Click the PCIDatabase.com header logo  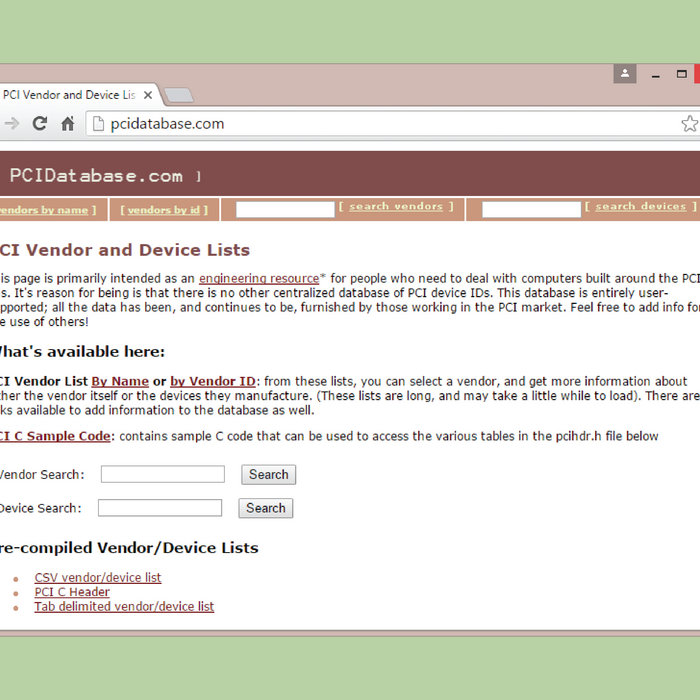(x=96, y=175)
